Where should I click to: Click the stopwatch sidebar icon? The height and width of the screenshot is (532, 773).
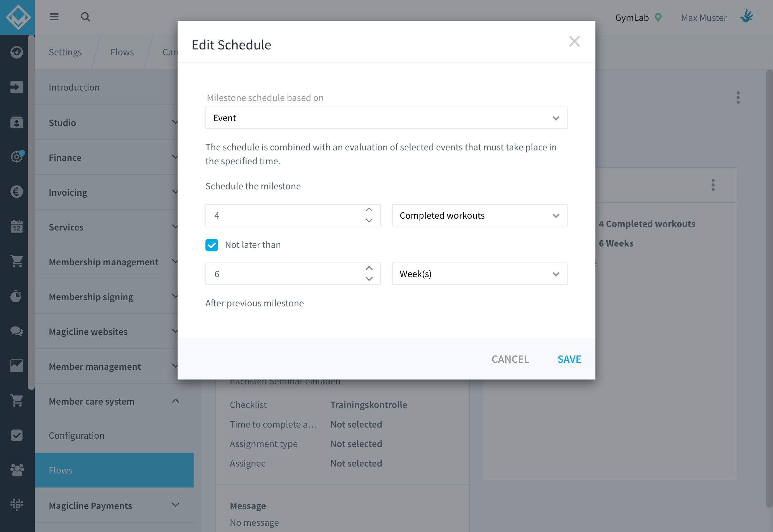coord(16,296)
